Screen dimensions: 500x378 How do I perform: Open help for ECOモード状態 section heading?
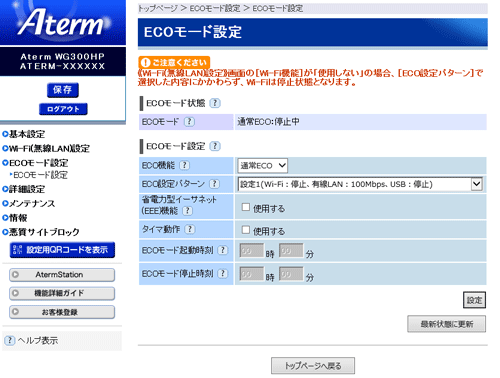coord(215,103)
